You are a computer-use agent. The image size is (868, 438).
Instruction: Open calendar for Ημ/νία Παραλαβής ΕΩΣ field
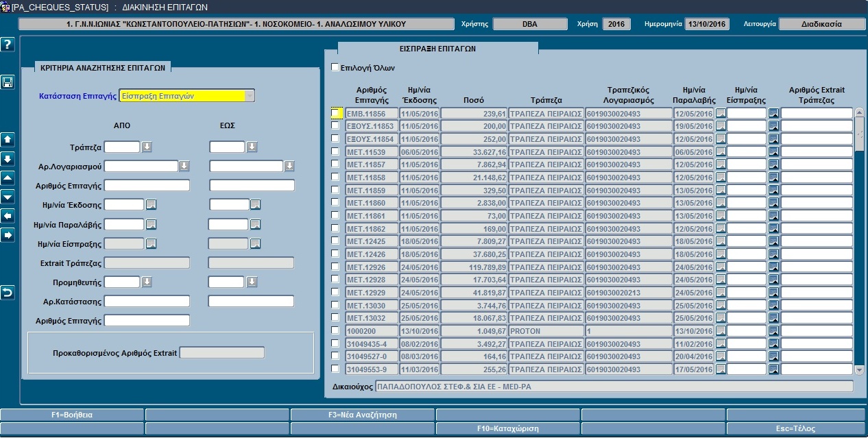(256, 224)
